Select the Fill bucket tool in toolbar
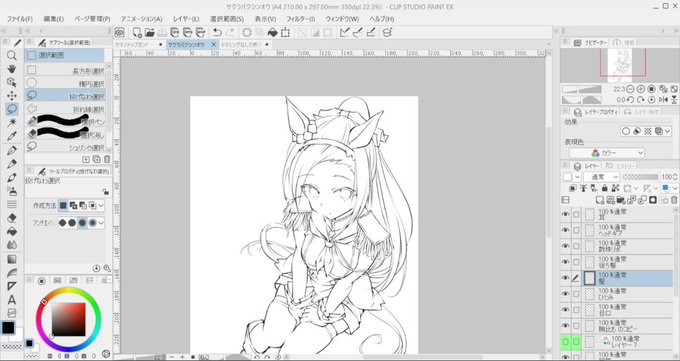 click(x=12, y=231)
